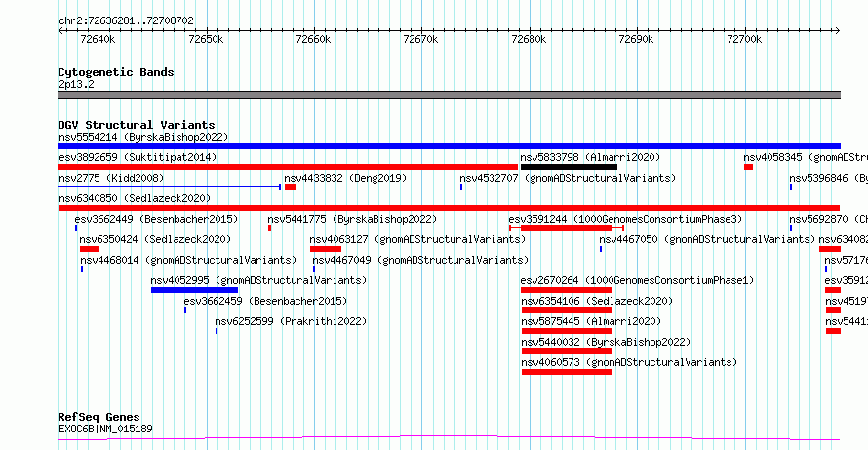Click the 72680k ruler tick label
Screen dimensions: 868x450
(529, 39)
